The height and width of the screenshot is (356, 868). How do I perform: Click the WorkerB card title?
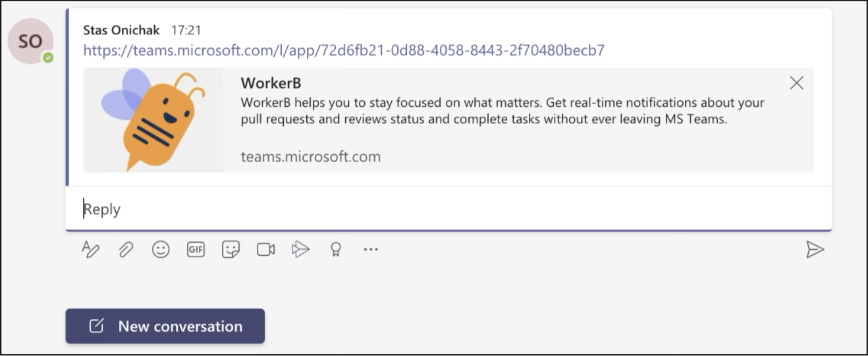tap(271, 83)
